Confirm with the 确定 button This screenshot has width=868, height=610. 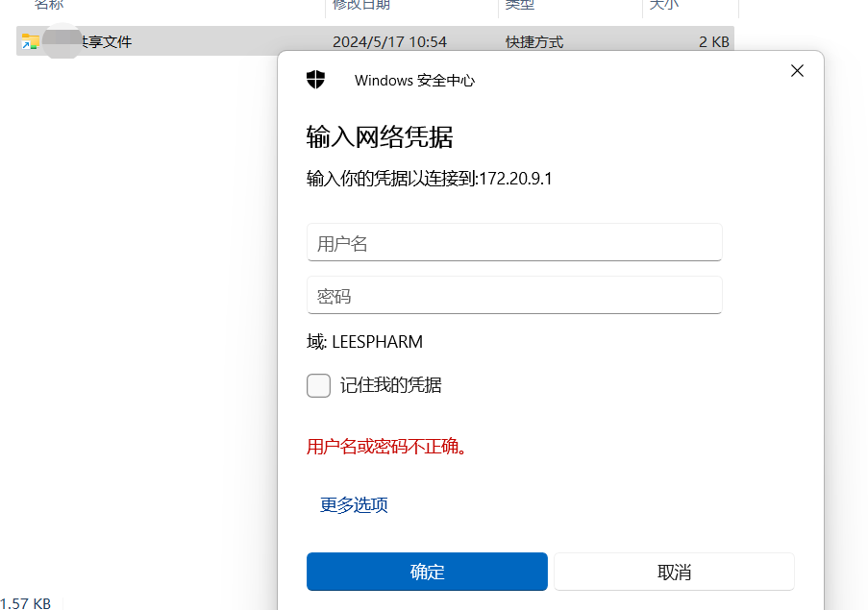427,572
